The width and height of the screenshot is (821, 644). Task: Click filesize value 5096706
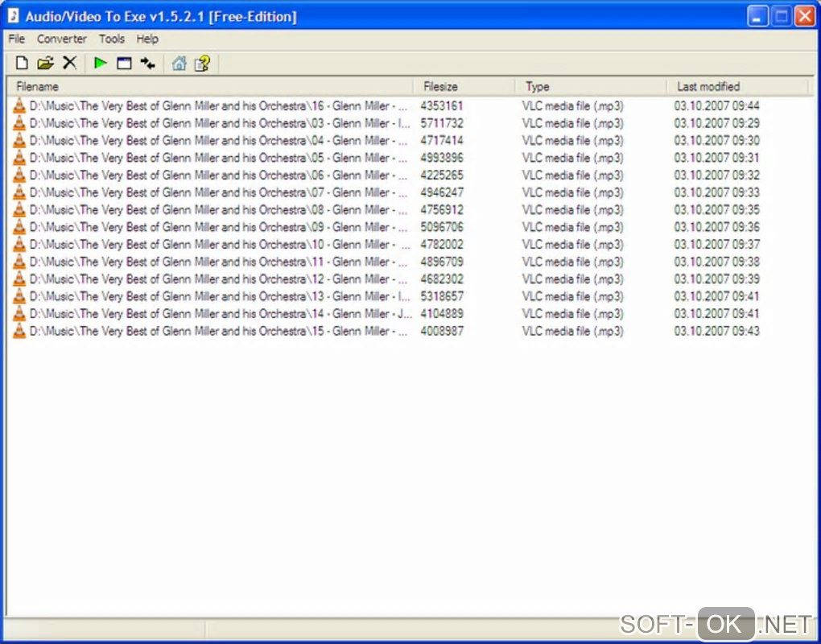[x=442, y=227]
